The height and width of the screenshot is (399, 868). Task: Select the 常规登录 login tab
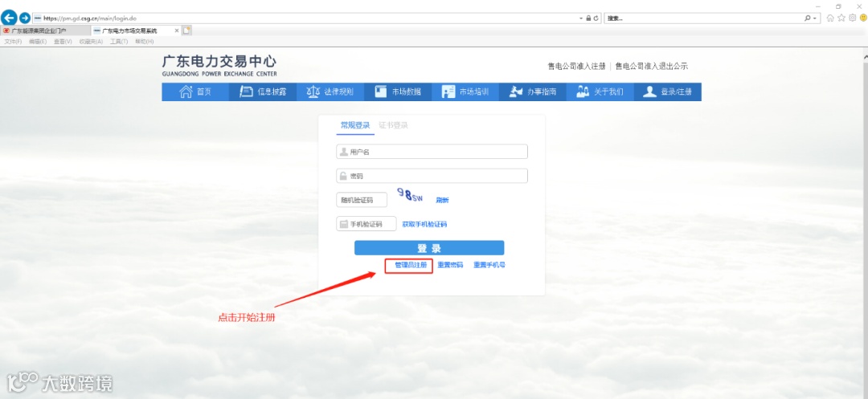point(355,125)
